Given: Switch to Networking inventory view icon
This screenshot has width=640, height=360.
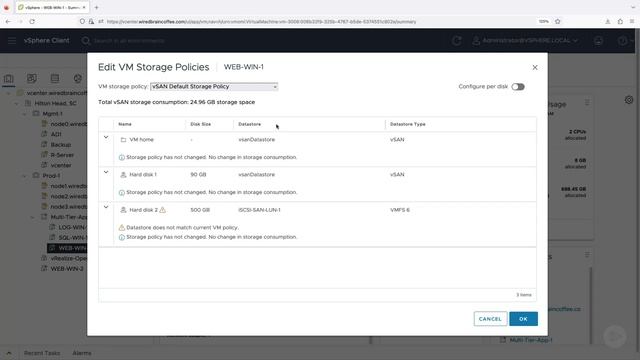Looking at the screenshot, I should pos(78,78).
